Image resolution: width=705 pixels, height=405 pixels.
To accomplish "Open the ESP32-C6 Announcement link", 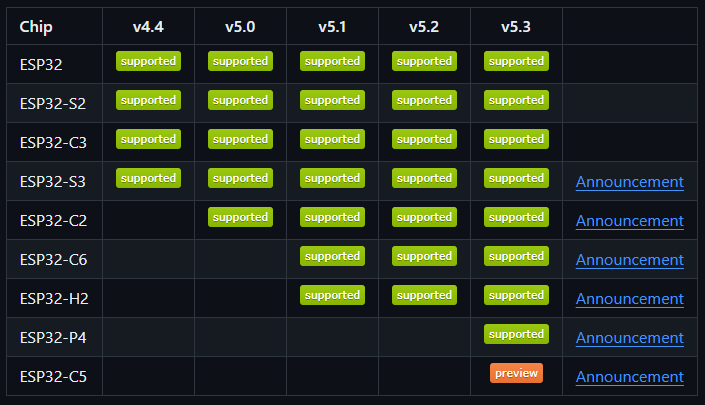I will pos(629,260).
